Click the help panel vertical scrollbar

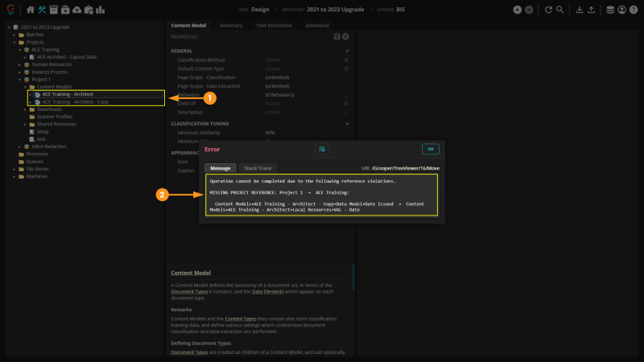(x=353, y=277)
